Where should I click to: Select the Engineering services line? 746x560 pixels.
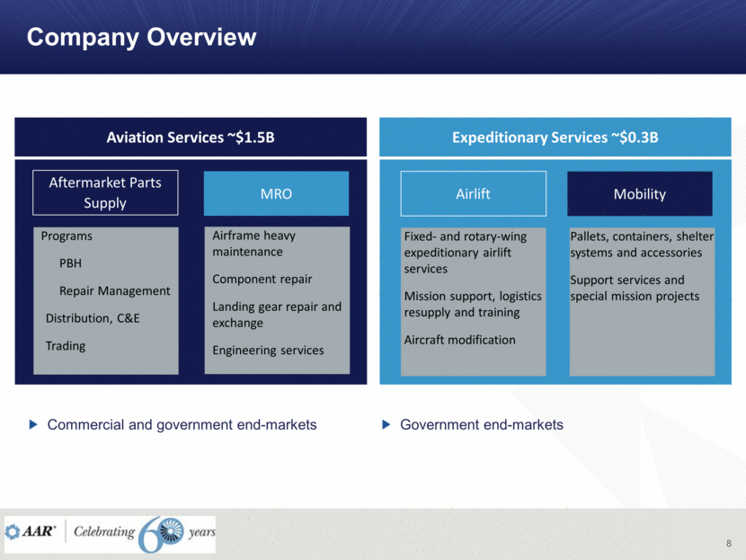click(268, 351)
